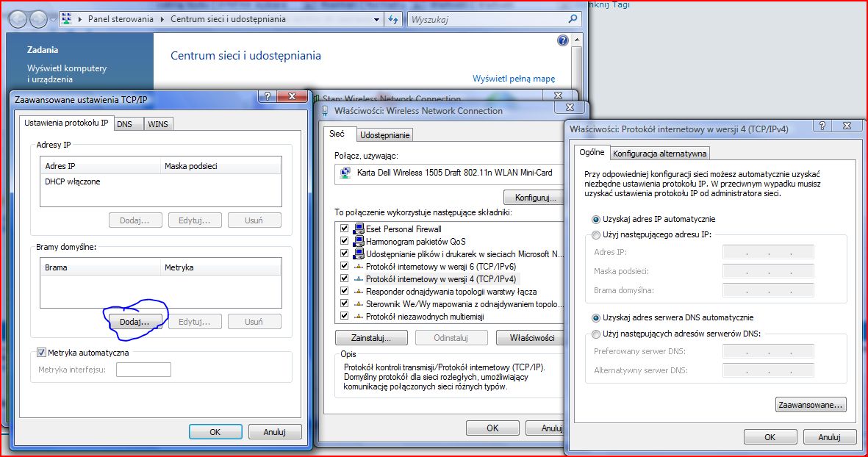
Task: Expand breadcrumb arrow before Panel sterowania
Action: pyautogui.click(x=79, y=19)
